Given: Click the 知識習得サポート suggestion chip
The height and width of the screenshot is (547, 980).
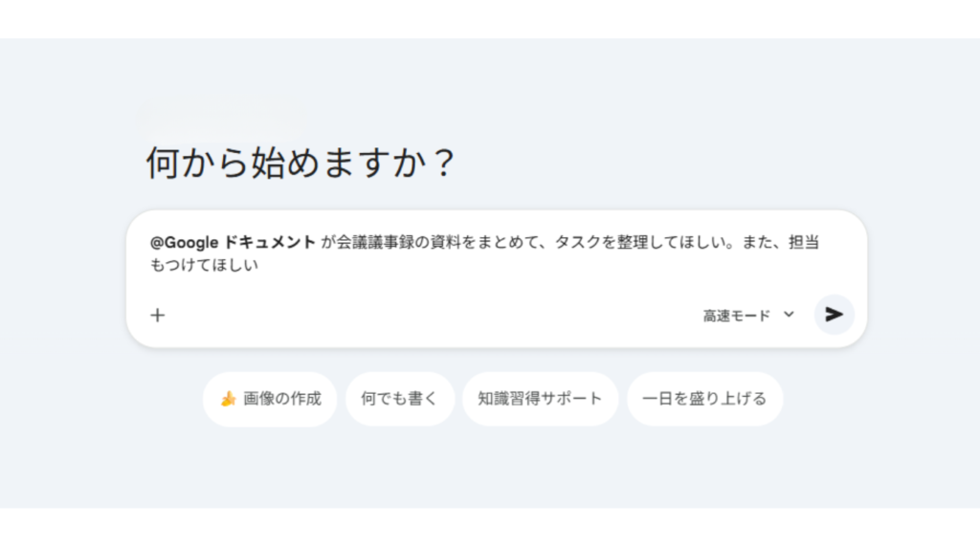Looking at the screenshot, I should click(540, 399).
